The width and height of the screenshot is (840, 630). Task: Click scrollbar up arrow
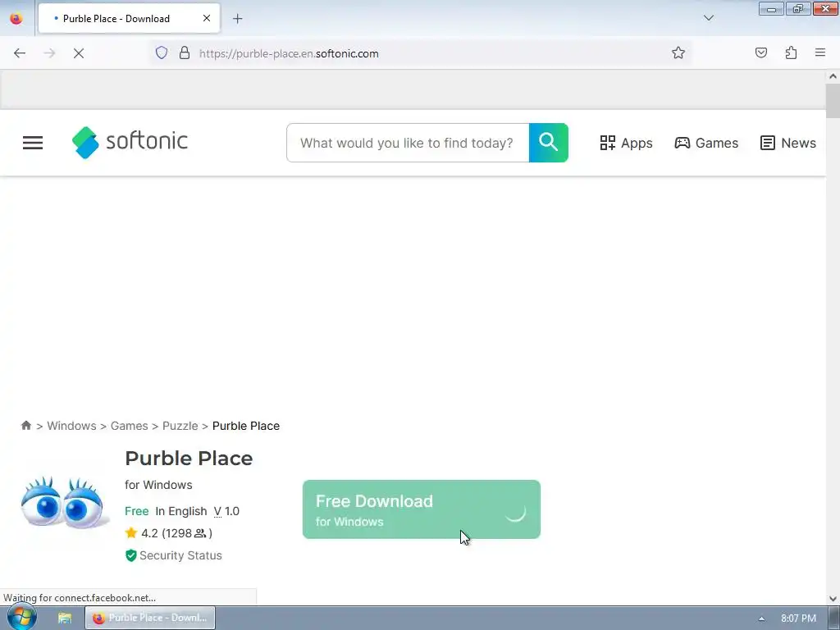click(x=833, y=76)
